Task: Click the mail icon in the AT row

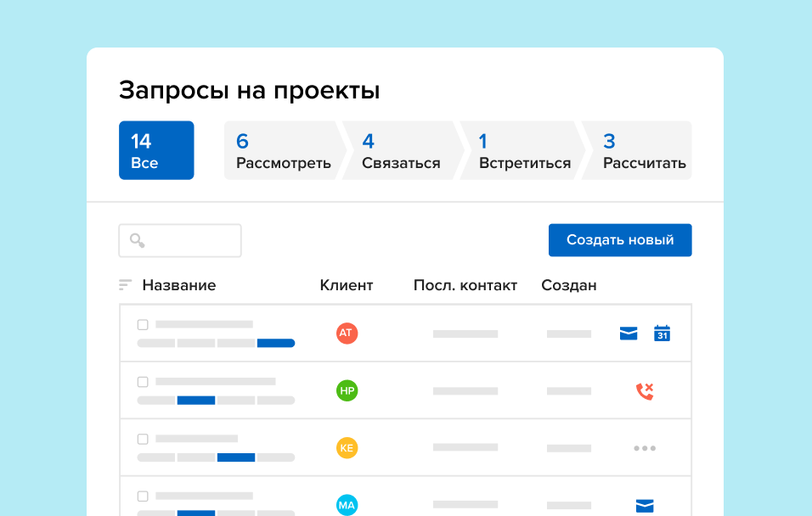Action: (629, 334)
